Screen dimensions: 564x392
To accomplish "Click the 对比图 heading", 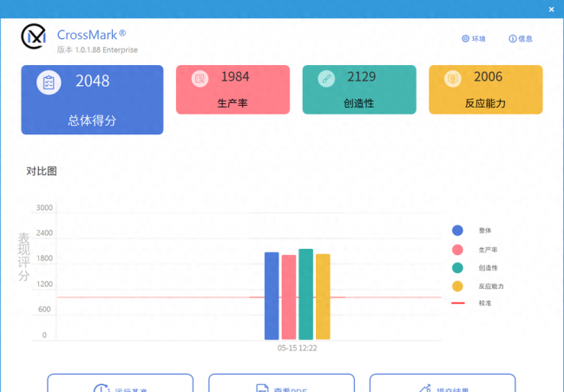I will [42, 171].
